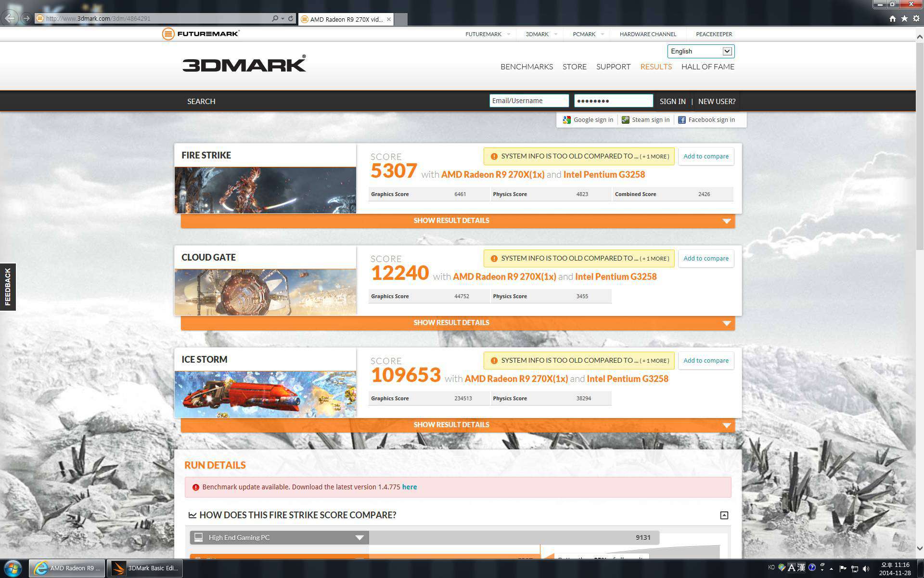Click the browser forward arrow

tap(26, 18)
